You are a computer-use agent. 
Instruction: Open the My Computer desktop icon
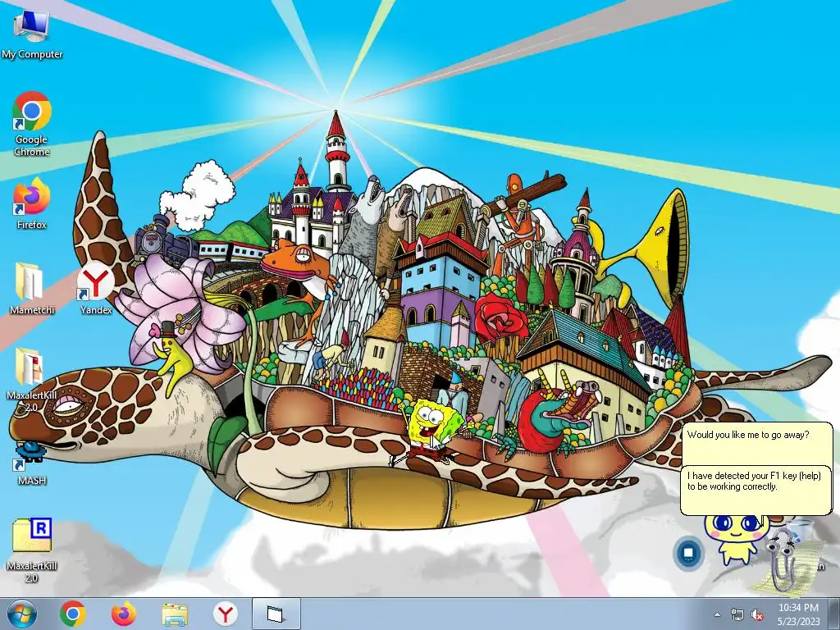[x=32, y=34]
